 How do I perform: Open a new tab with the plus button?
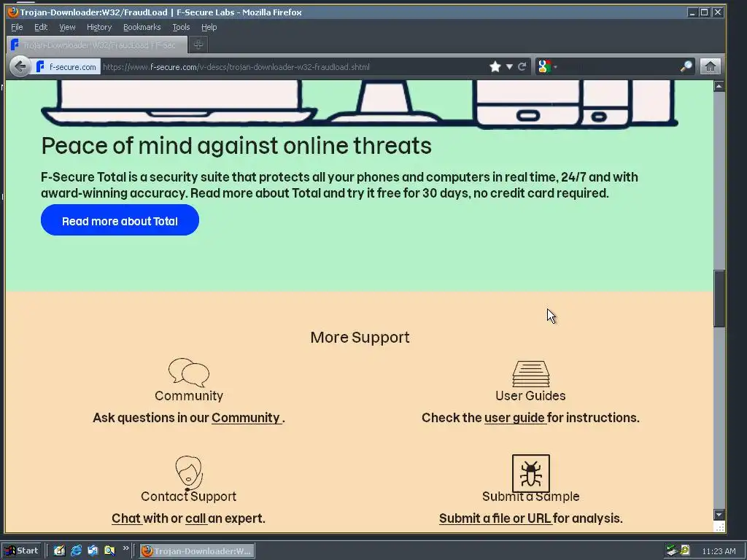pyautogui.click(x=198, y=44)
